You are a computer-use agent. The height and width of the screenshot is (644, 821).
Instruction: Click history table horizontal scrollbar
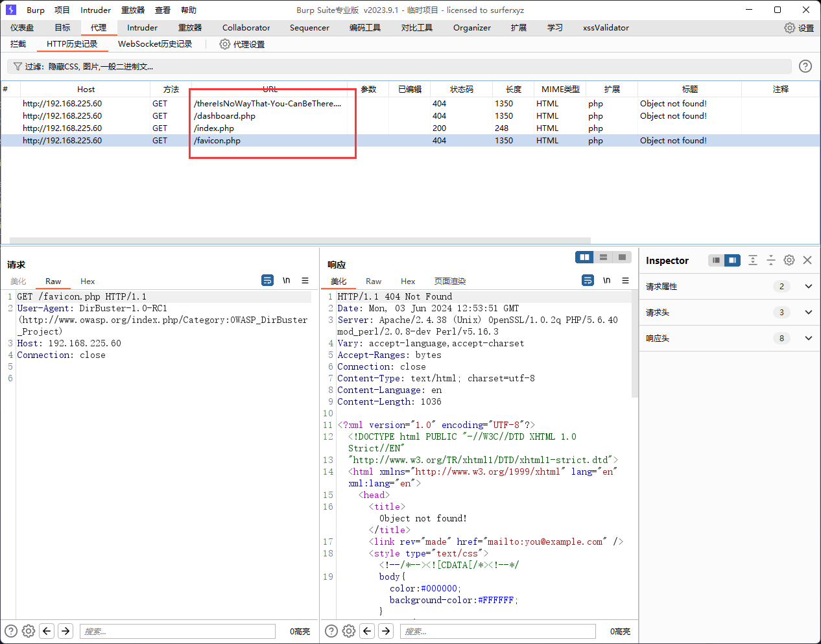click(300, 240)
